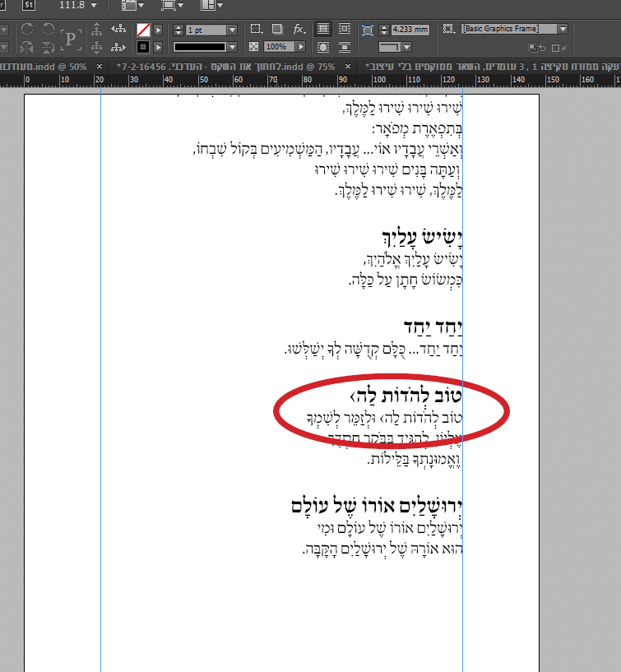Screen dimensions: 621x672
Task: Click text line 'בְּתִפְאֶרֶת מְפֹאָר:'
Action: [x=418, y=128]
